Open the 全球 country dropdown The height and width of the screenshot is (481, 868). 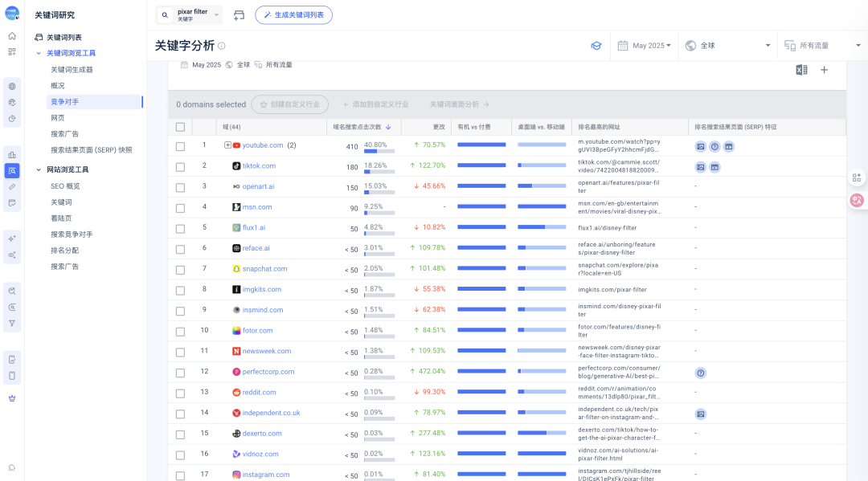(728, 46)
